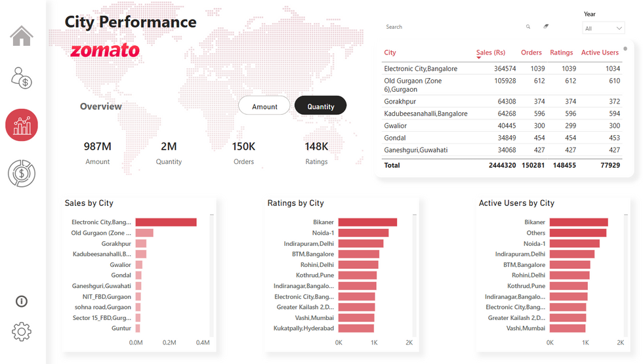
Task: Click Sales by City scrollbar
Action: (x=211, y=275)
